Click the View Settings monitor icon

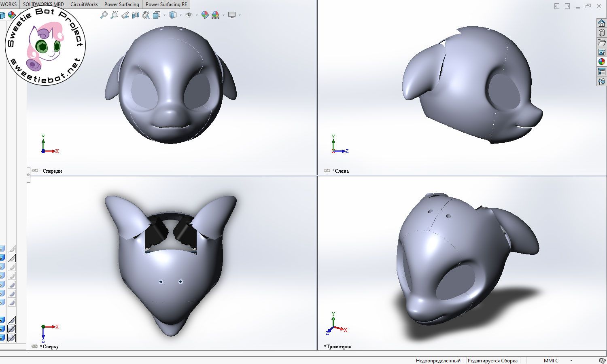[x=232, y=15]
